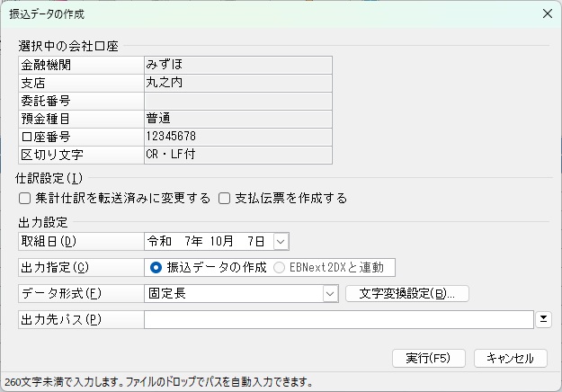Click the みずほ bank value cell
562x392 pixels.
coord(237,65)
